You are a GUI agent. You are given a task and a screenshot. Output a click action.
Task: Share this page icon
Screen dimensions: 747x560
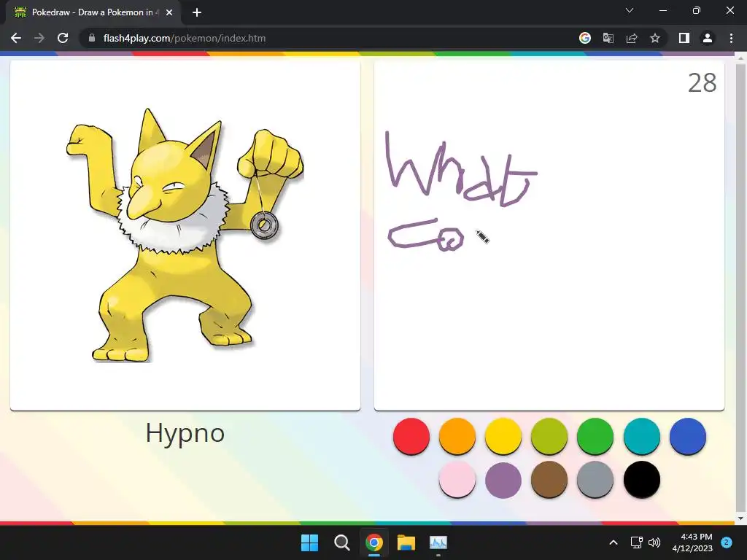632,38
